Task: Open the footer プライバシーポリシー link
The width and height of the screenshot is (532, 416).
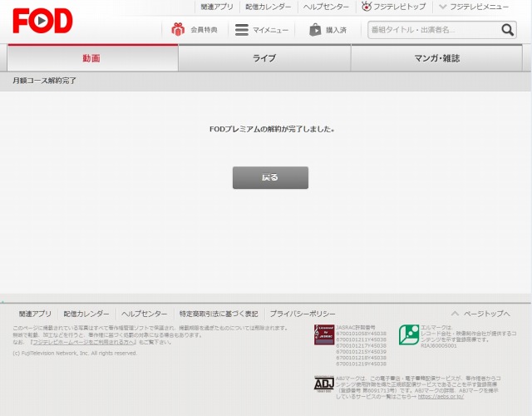Action: click(303, 314)
